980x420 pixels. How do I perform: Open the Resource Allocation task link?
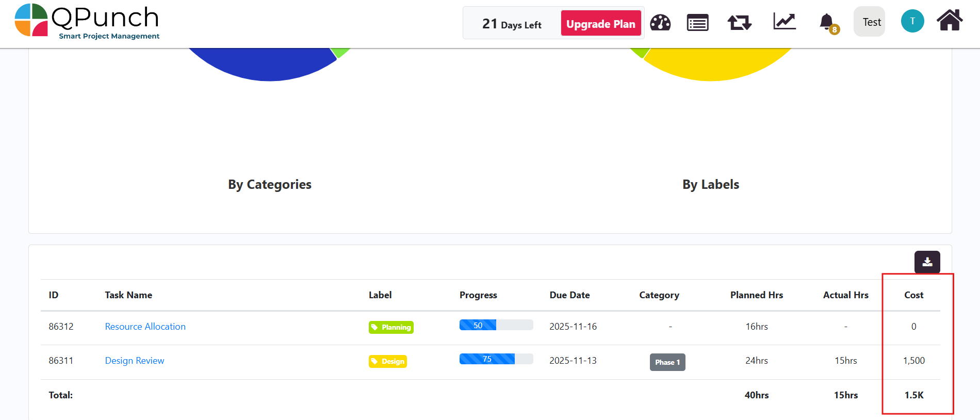click(145, 327)
